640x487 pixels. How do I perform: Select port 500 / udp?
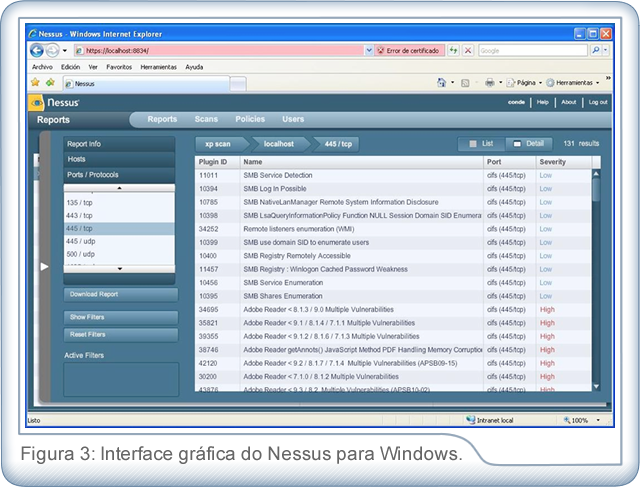(119, 254)
